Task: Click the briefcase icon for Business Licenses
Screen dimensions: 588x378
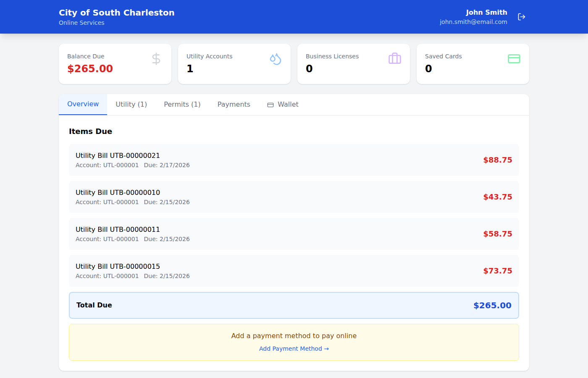Action: (395, 59)
